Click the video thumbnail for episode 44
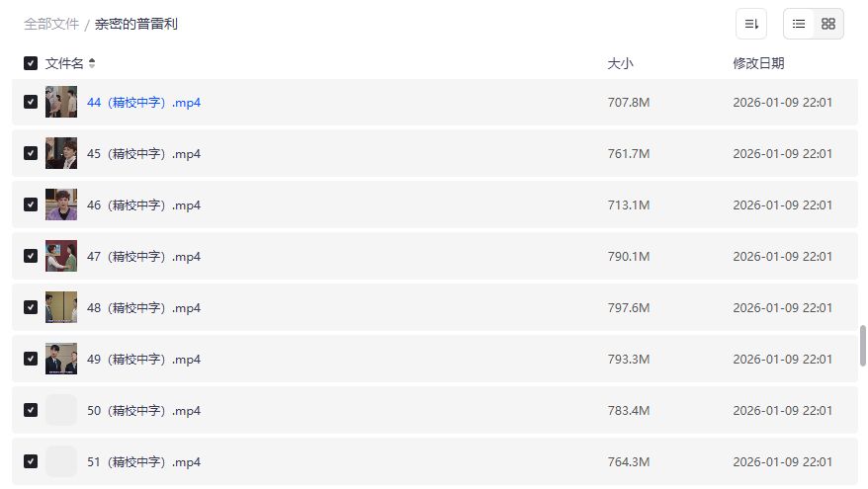The width and height of the screenshot is (868, 489). [x=61, y=102]
